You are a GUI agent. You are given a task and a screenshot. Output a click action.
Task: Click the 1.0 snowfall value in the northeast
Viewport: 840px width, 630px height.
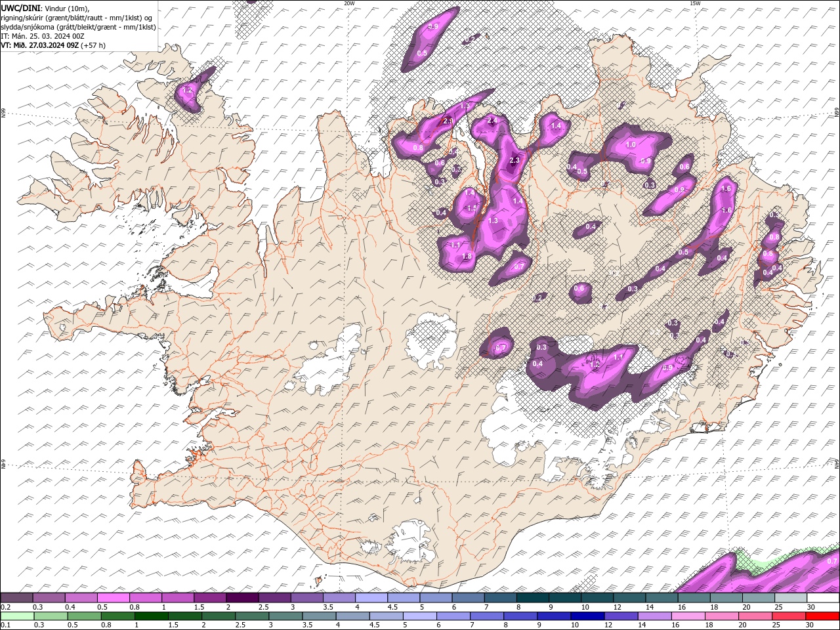631,144
